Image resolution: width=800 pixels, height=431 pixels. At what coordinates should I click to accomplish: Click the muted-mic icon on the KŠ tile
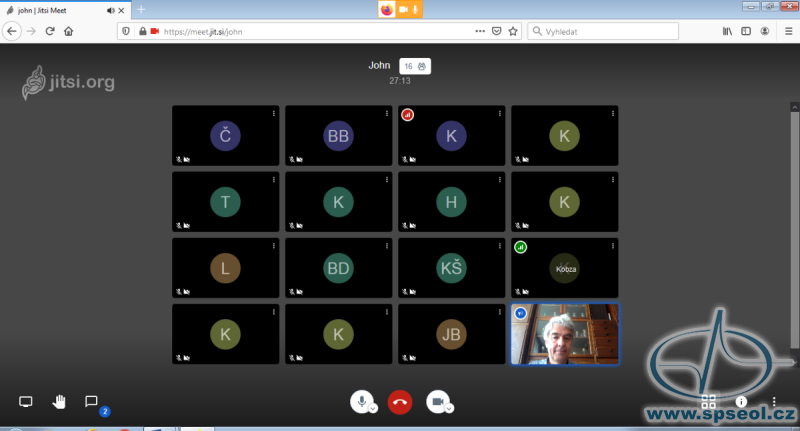pos(405,292)
